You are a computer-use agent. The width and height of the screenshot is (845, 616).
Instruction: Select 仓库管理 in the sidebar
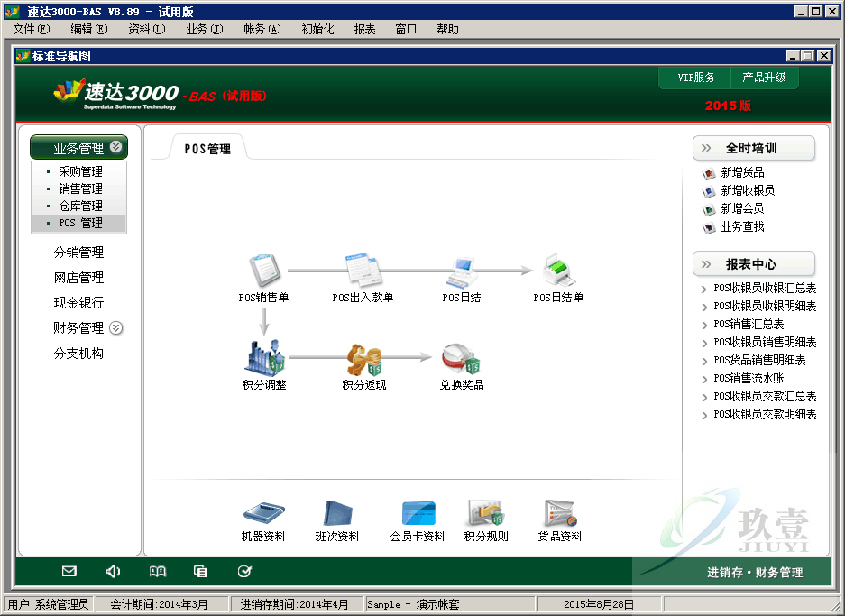pos(80,206)
